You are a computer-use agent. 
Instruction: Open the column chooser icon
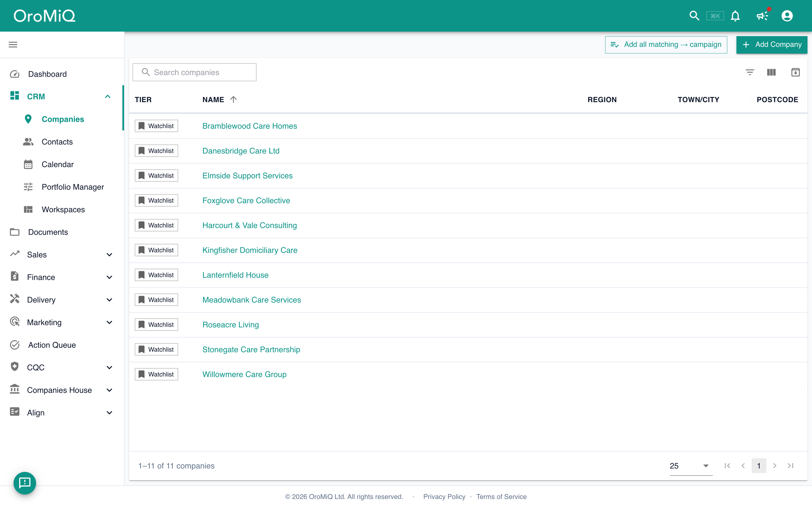[x=771, y=72]
